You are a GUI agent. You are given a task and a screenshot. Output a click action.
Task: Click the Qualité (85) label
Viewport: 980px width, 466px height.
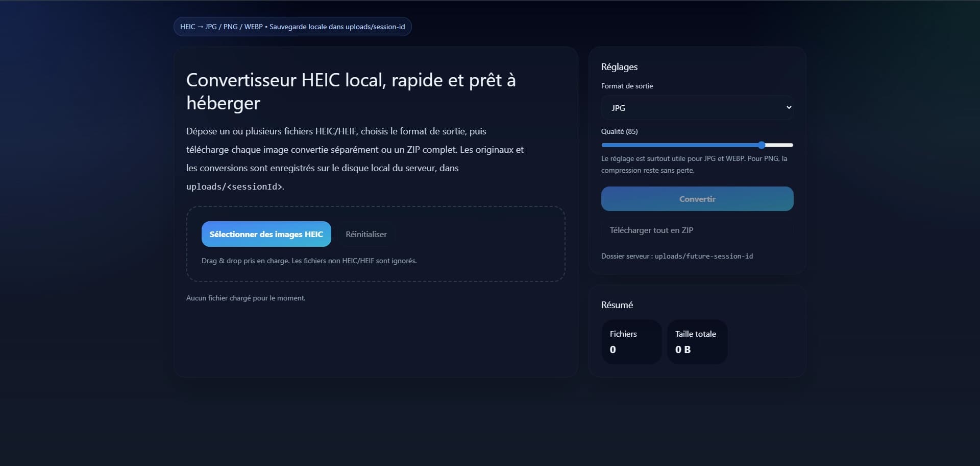[619, 131]
